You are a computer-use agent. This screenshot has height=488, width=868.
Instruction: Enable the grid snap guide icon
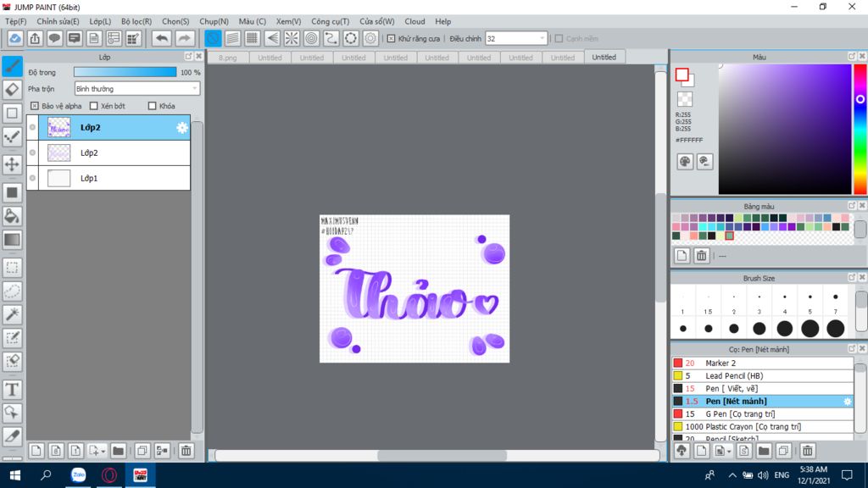tap(253, 38)
